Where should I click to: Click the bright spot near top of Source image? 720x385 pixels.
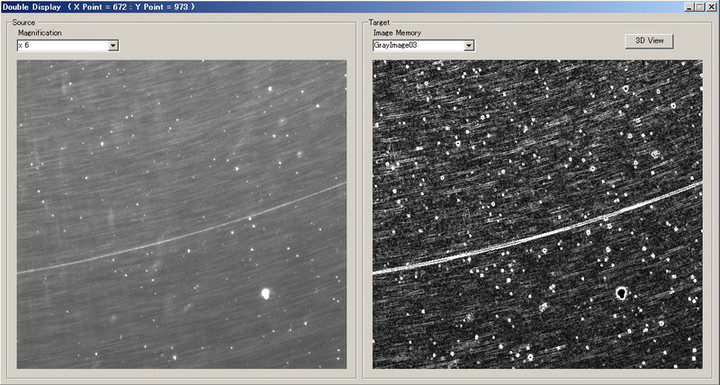(270, 89)
